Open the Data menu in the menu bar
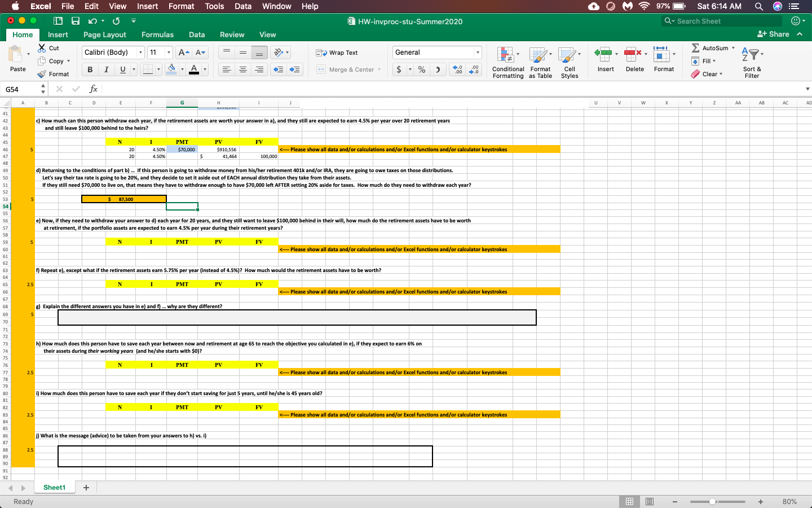Viewport: 812px width, 508px height. (243, 6)
